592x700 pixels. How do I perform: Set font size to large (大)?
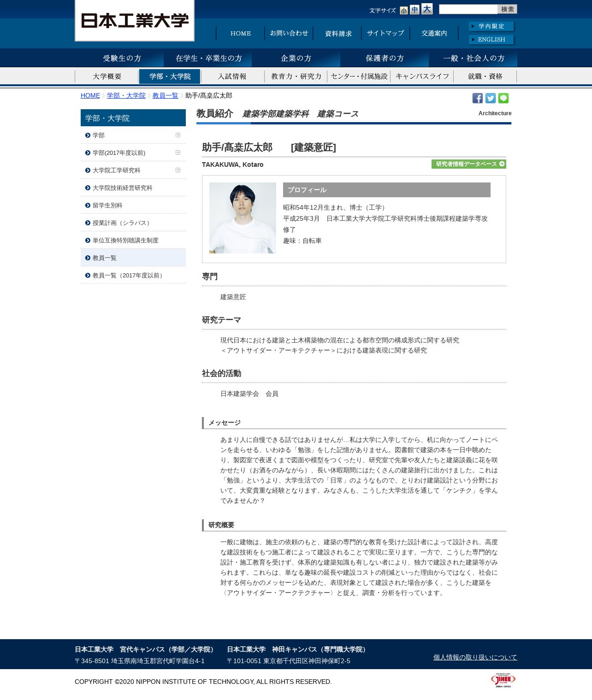(427, 9)
